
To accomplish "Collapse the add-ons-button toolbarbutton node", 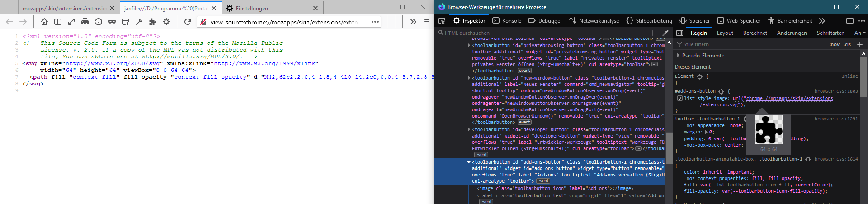I will pyautogui.click(x=469, y=162).
